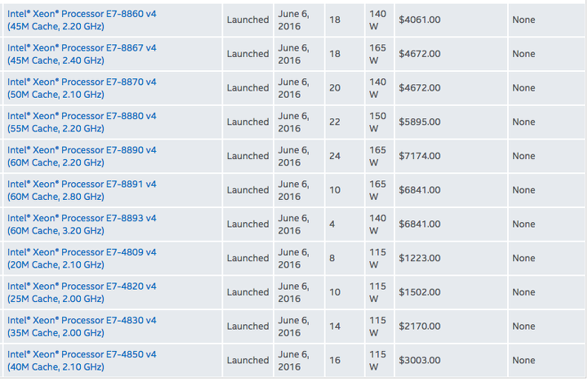Viewport: 588px width, 382px height.
Task: Click None value in E7-8860 row
Action: point(523,20)
